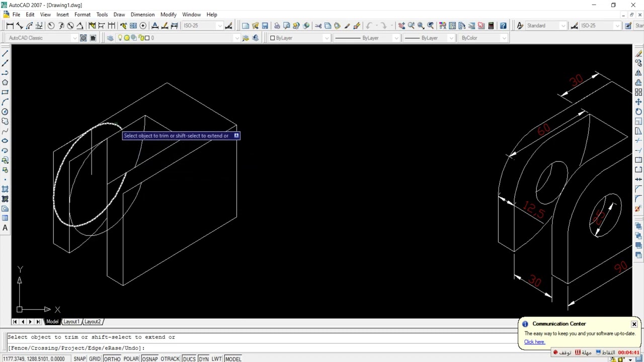The width and height of the screenshot is (644, 362).
Task: Click the 'Click here.' link
Action: click(534, 342)
